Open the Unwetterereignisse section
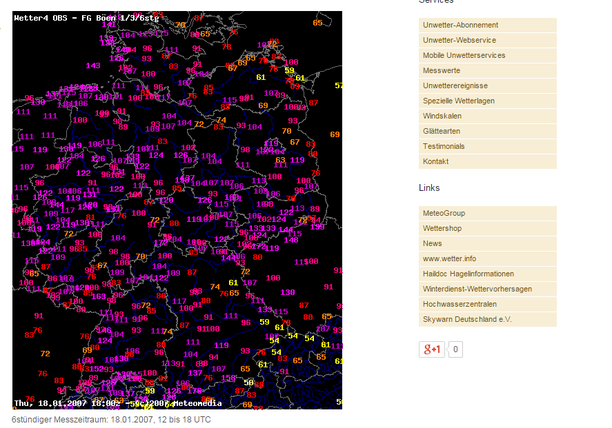 456,86
